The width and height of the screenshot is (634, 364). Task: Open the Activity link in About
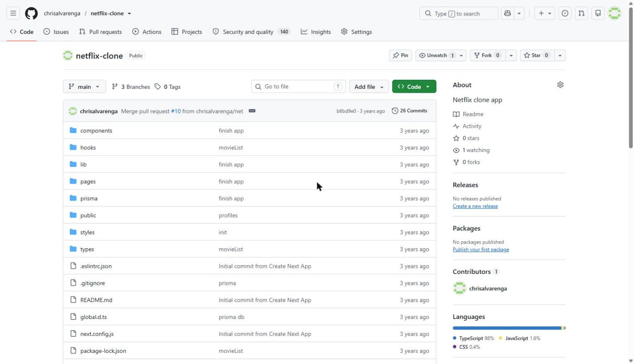467,126
